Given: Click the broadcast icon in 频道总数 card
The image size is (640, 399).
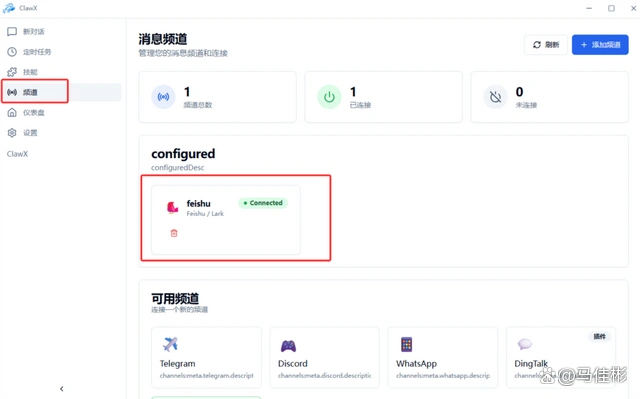Looking at the screenshot, I should coord(163,97).
